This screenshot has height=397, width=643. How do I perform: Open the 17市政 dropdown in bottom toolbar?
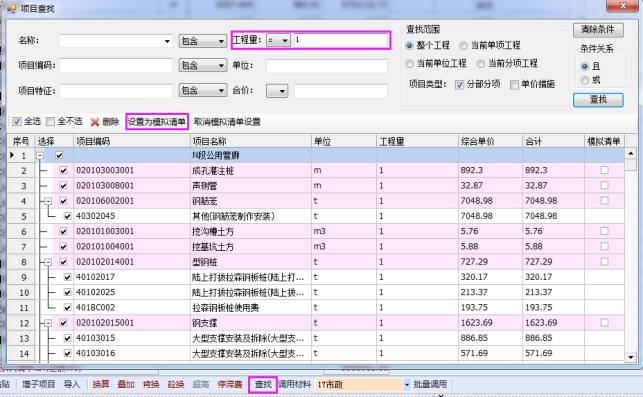[406, 385]
